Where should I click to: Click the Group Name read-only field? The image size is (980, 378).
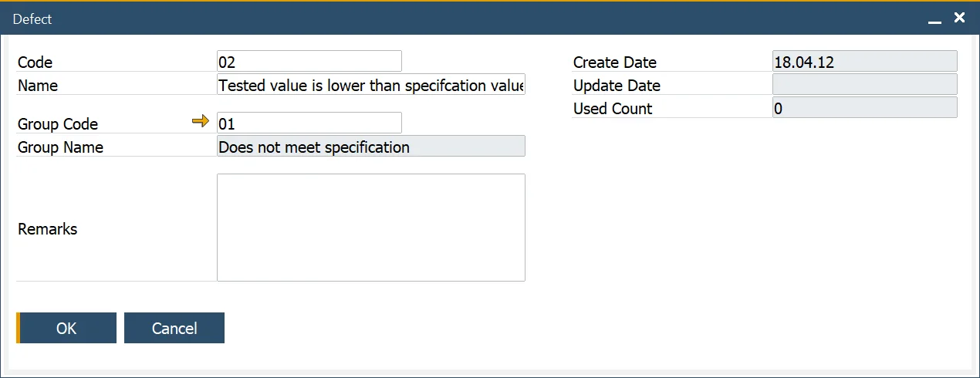point(370,147)
